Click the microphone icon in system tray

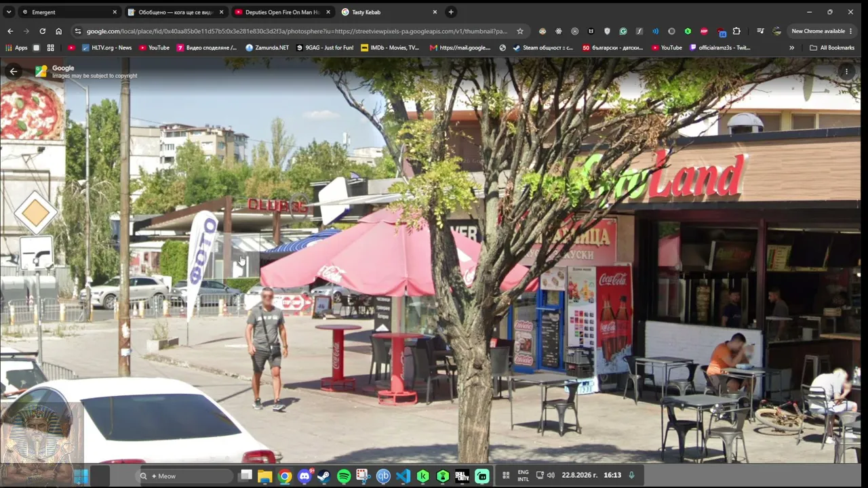pyautogui.click(x=631, y=475)
